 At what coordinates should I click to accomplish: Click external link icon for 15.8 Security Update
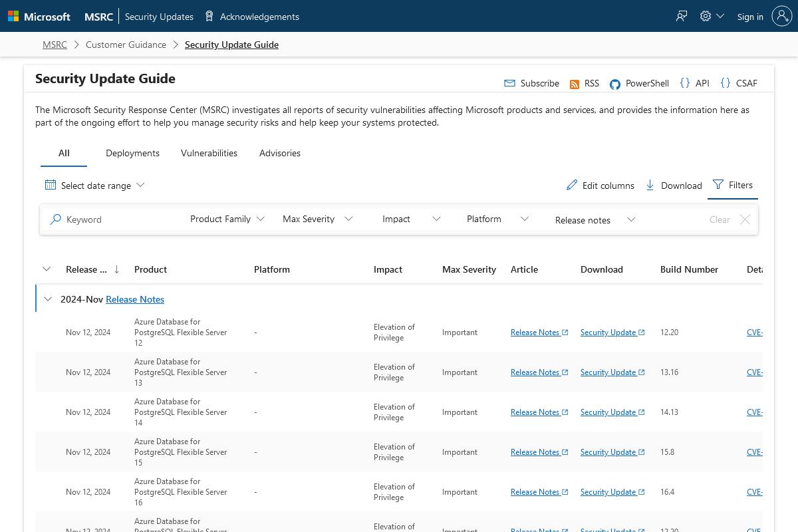(642, 452)
